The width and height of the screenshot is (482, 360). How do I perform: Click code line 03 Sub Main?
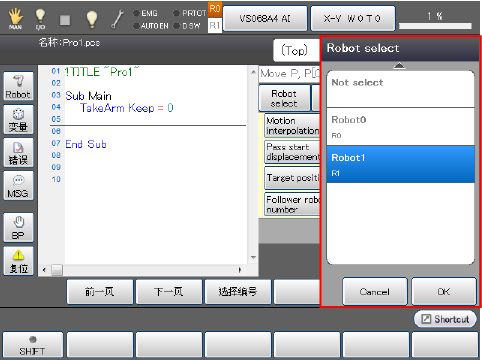(88, 96)
